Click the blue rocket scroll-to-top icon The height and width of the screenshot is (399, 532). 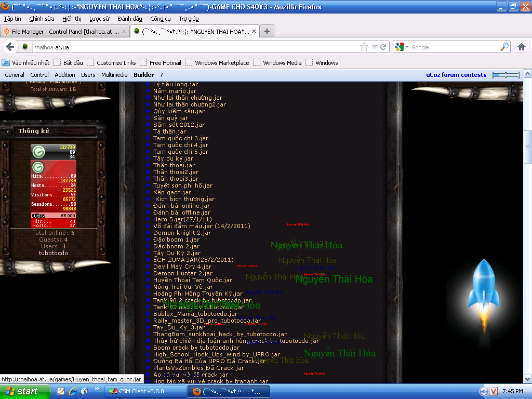pos(485,294)
